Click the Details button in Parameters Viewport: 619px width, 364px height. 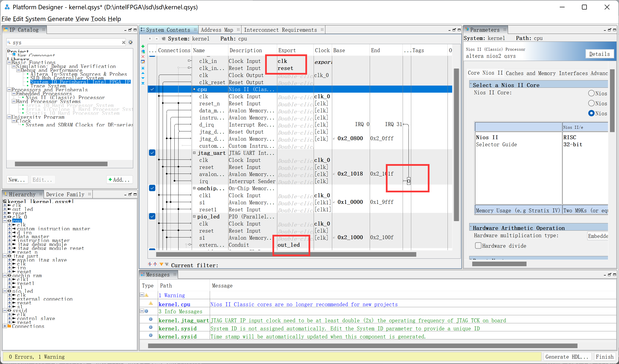point(599,54)
